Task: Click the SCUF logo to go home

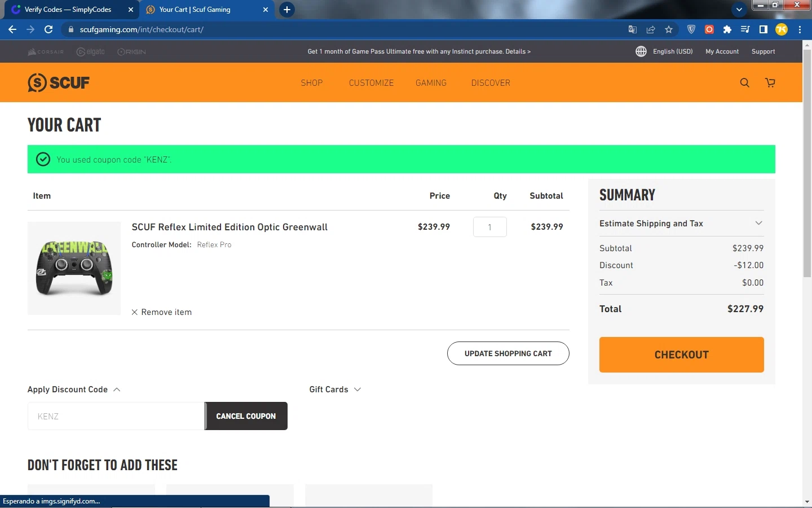Action: pos(59,82)
